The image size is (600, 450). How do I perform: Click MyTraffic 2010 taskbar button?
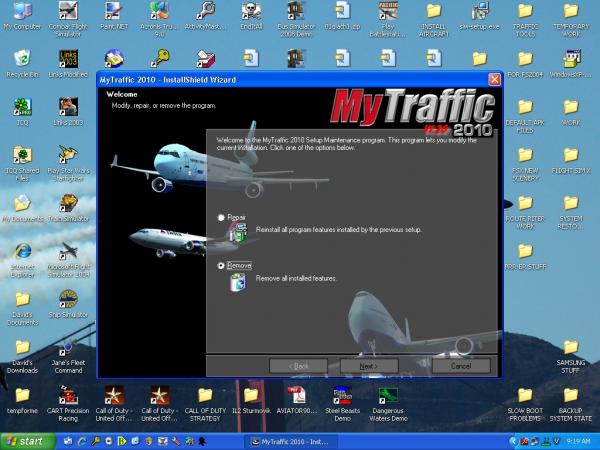[x=291, y=442]
